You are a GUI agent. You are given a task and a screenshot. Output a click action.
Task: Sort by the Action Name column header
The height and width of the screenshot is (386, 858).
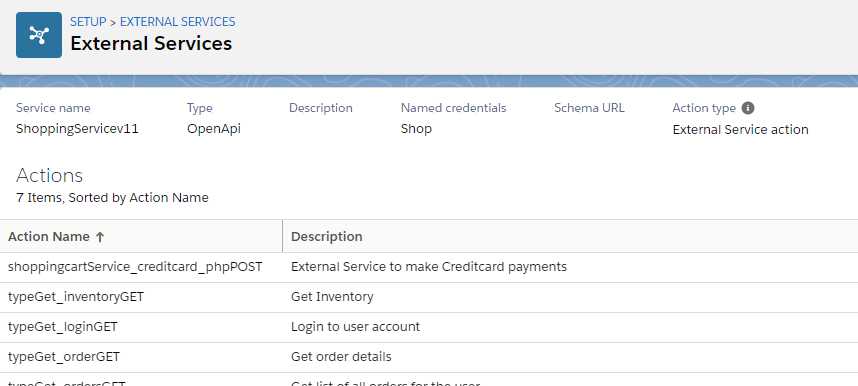141,237
